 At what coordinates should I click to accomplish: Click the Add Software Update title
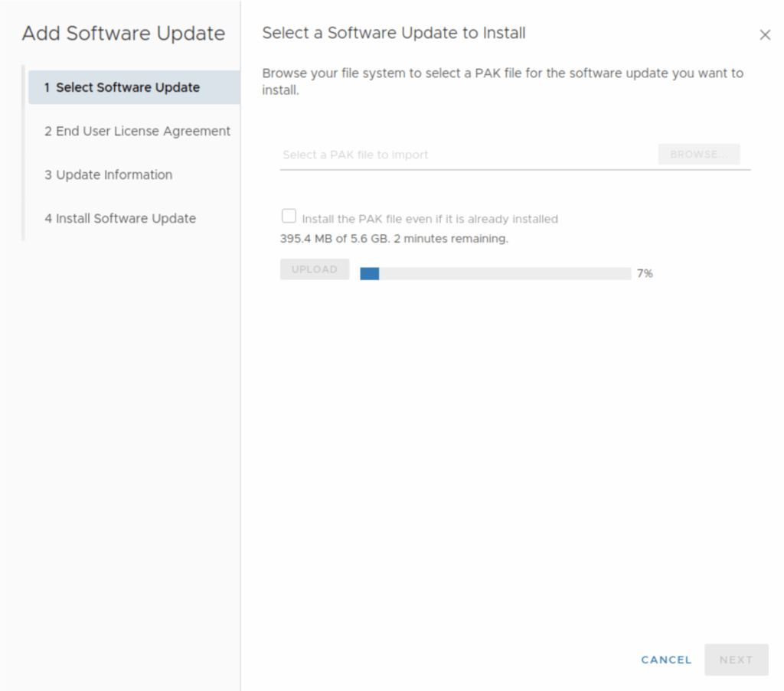[x=123, y=34]
